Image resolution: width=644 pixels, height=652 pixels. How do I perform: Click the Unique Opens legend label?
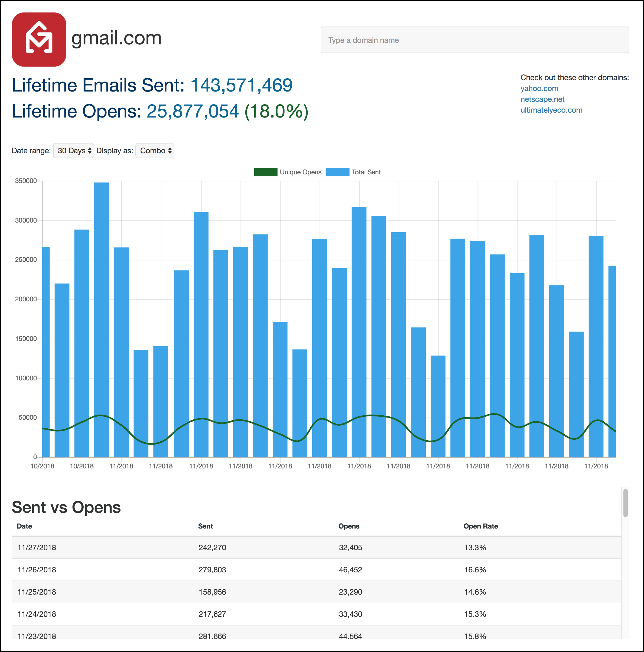tap(300, 172)
